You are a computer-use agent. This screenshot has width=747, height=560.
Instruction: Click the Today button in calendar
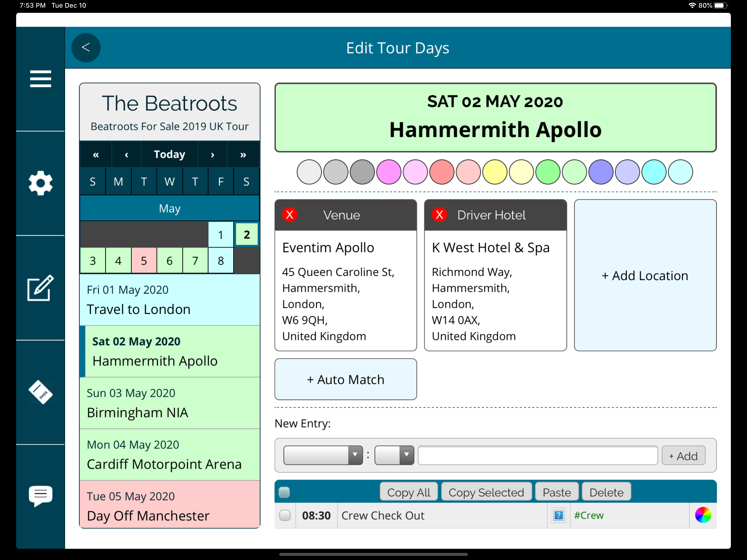(170, 155)
